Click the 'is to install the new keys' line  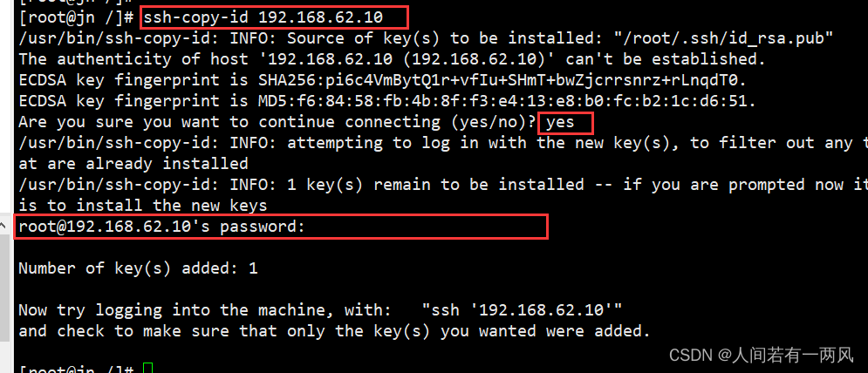coord(143,206)
